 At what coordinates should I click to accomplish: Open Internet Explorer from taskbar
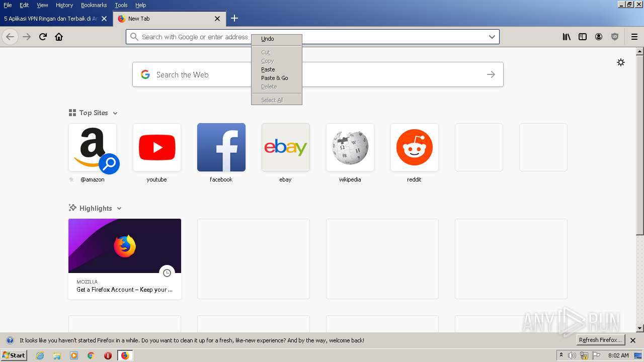pos(40,355)
